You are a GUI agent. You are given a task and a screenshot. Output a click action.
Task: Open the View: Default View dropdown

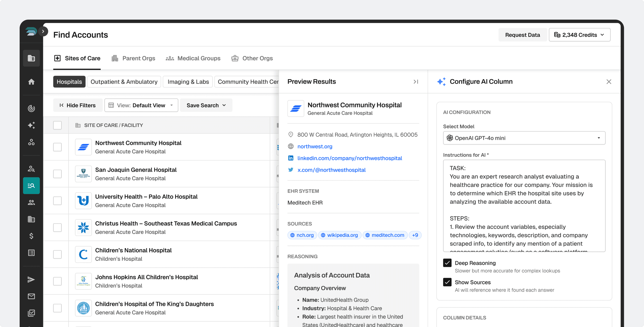pyautogui.click(x=141, y=105)
